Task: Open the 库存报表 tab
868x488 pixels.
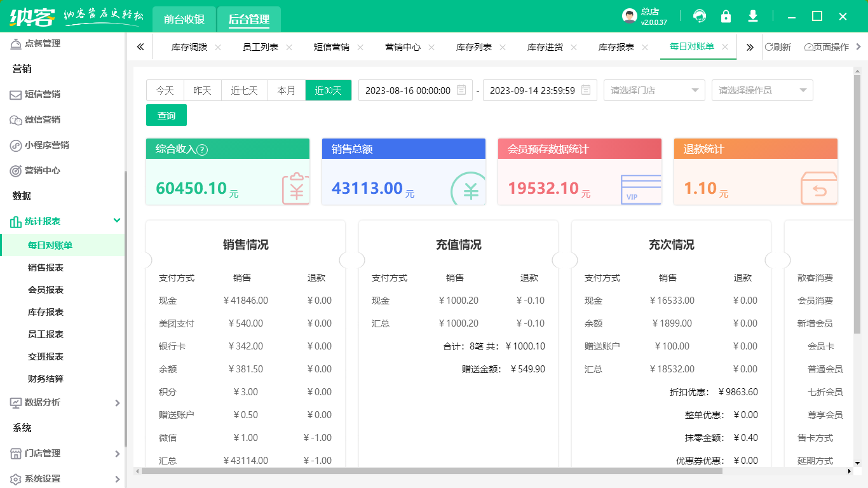Action: click(619, 46)
